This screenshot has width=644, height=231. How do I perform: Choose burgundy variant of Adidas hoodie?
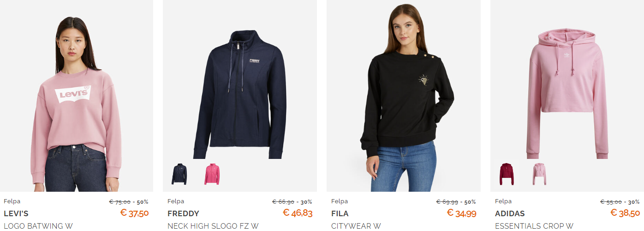507,174
